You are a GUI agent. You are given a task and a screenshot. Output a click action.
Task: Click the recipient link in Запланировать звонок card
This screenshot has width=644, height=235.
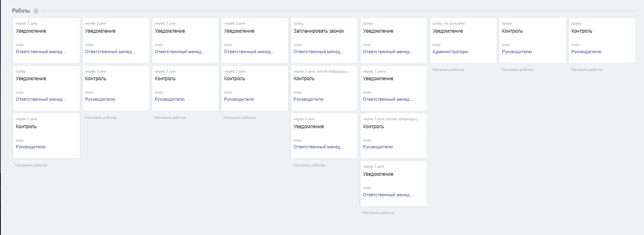click(x=319, y=52)
